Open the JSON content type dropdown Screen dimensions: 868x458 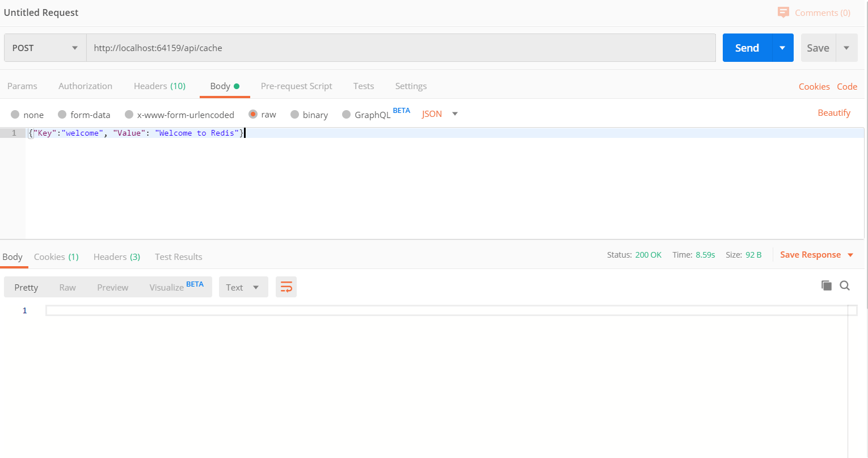click(x=440, y=114)
